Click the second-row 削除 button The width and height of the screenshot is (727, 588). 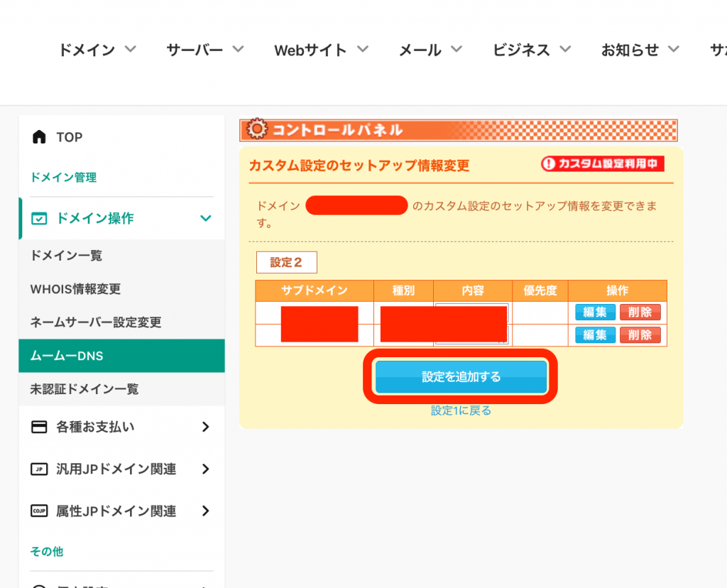click(640, 334)
